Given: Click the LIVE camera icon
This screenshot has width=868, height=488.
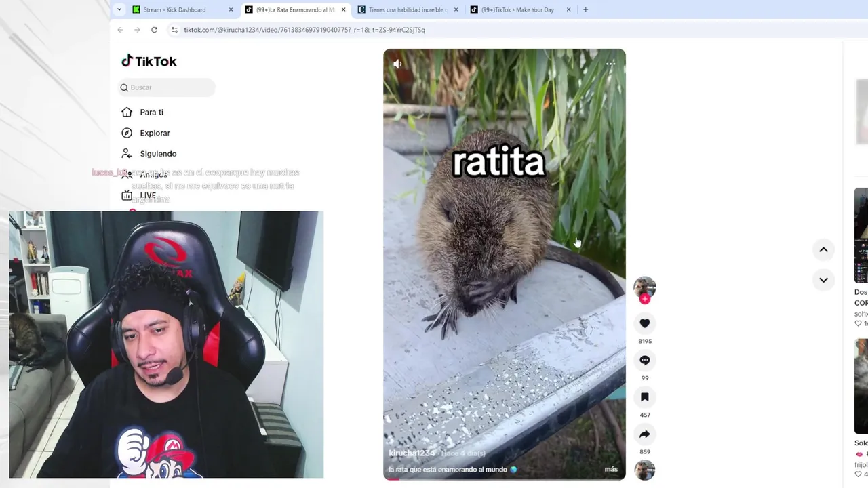Looking at the screenshot, I should pos(127,195).
